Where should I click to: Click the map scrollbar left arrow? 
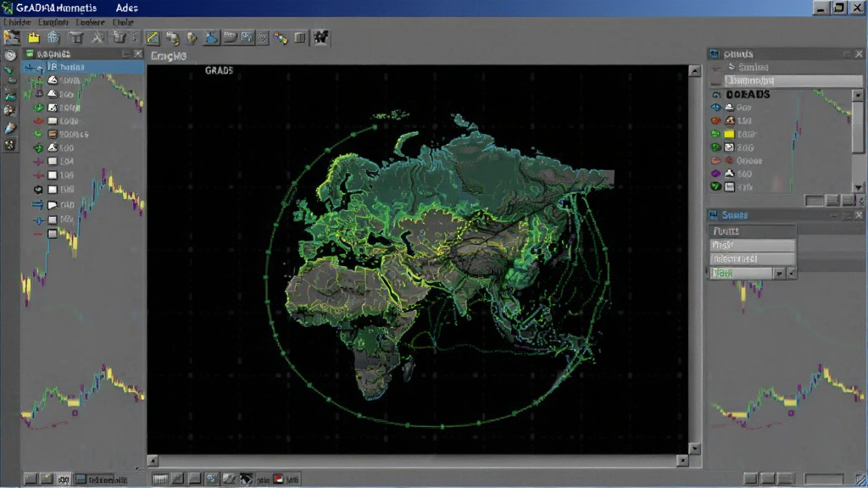pos(153,460)
